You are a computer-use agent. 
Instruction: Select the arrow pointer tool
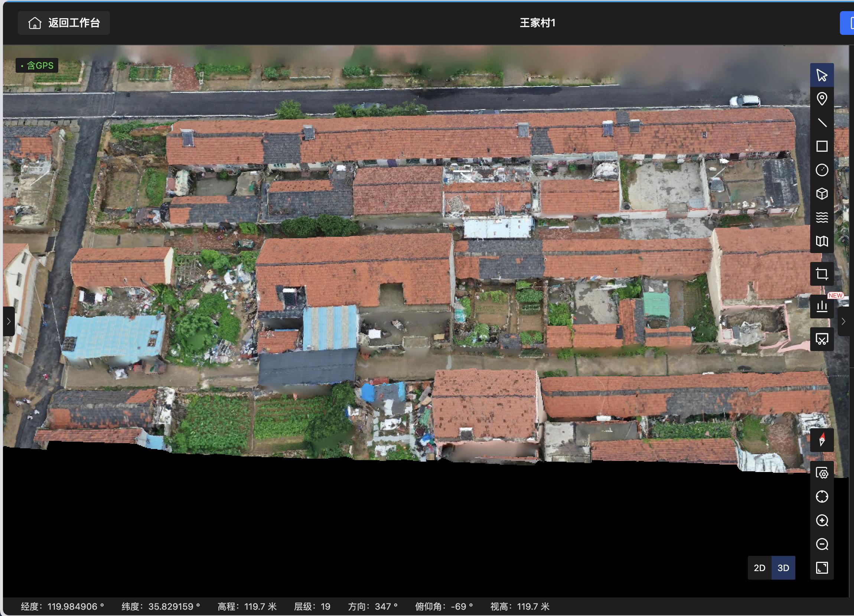click(822, 75)
